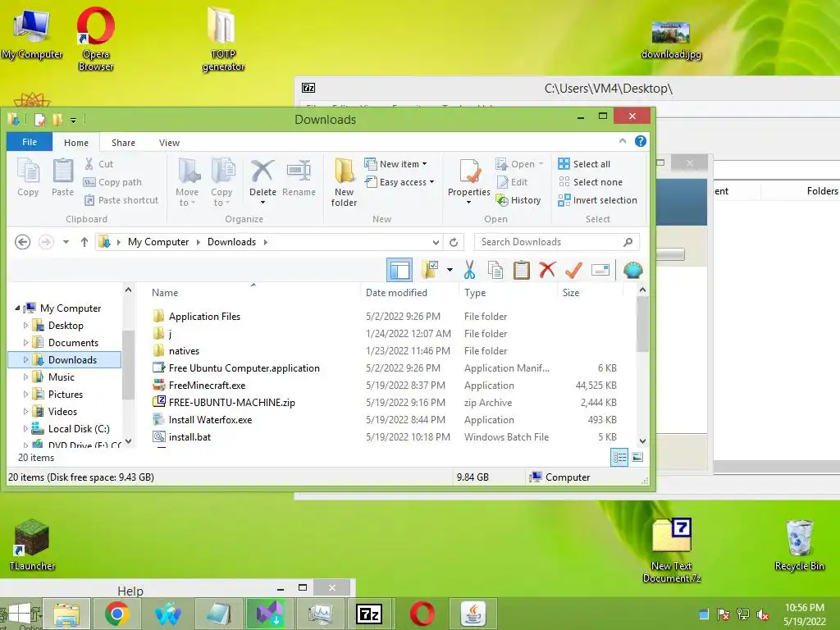The height and width of the screenshot is (630, 840).
Task: Click Select all in ribbon
Action: (584, 164)
